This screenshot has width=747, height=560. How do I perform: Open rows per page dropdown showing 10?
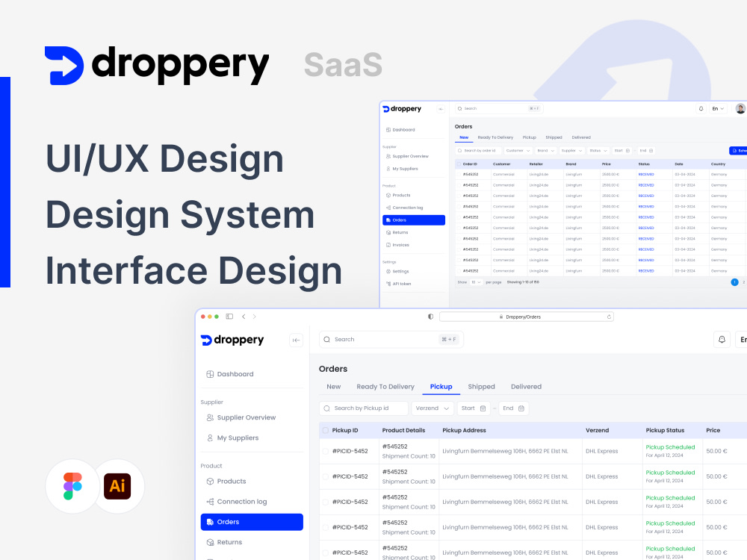coord(476,282)
